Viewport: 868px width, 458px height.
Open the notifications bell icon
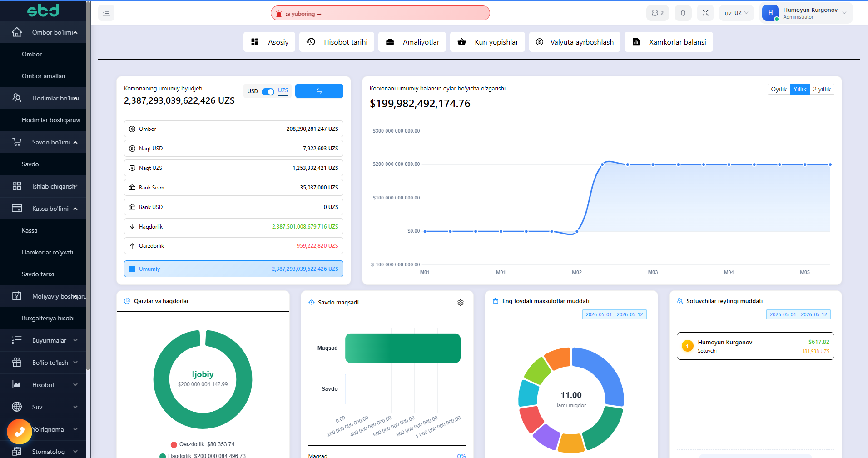tap(683, 13)
